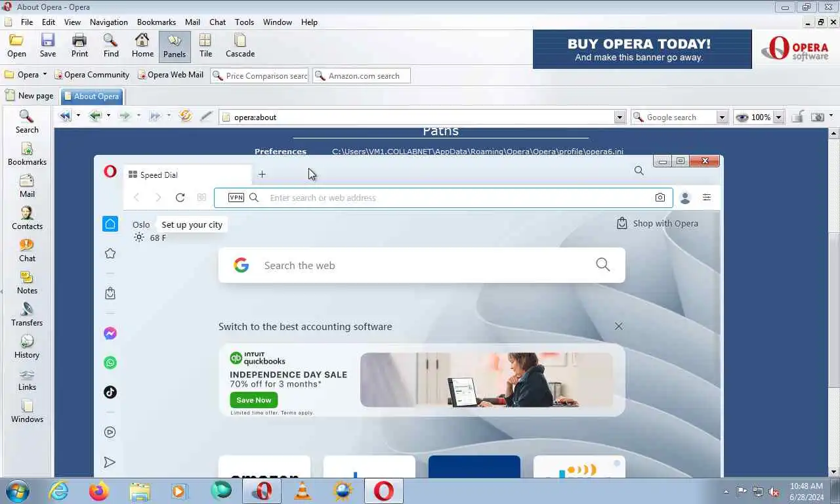Open Opera Community bookmark
Screen dimensions: 840x504
click(91, 75)
